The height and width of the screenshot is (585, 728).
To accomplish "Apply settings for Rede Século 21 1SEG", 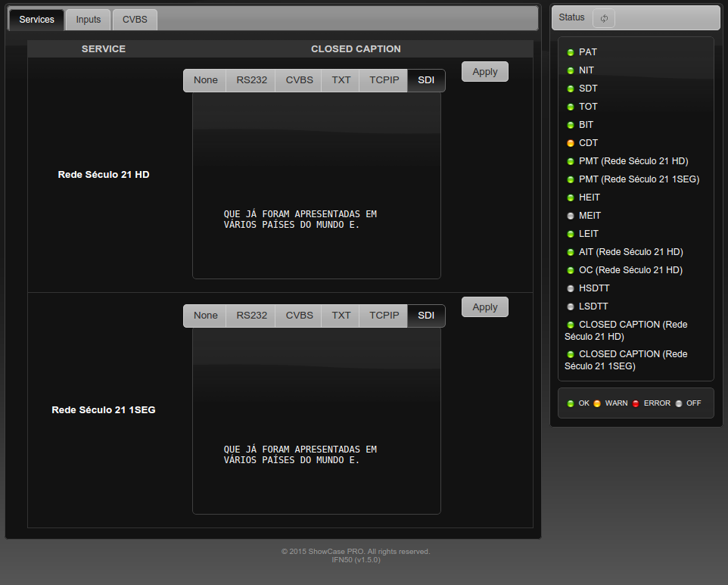I will (484, 307).
